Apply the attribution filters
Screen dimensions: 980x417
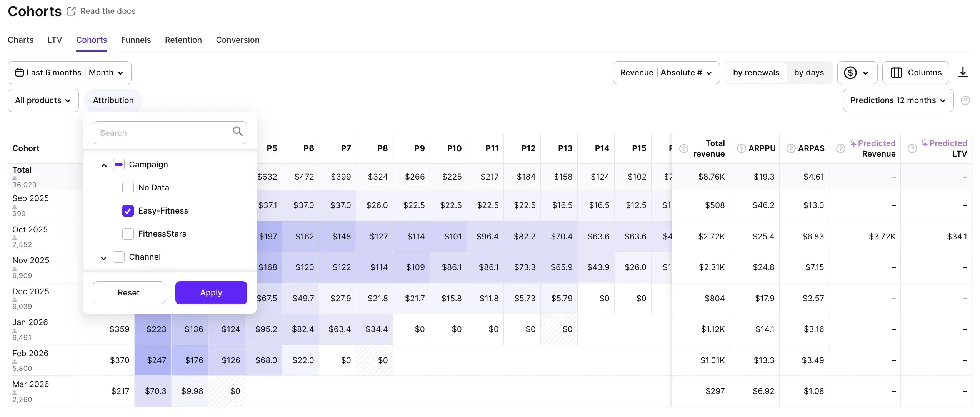(211, 292)
